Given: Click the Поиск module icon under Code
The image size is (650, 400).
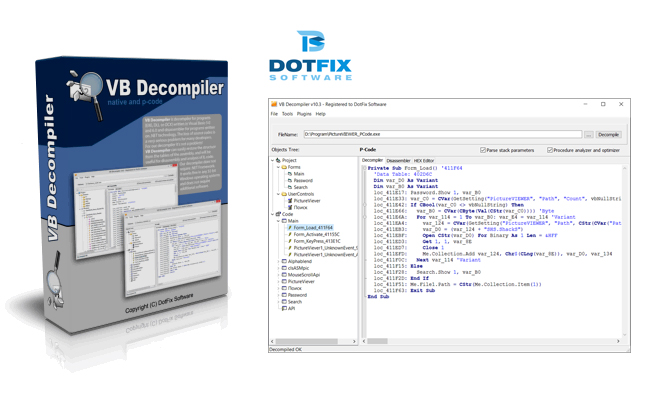Looking at the screenshot, I should click(x=284, y=288).
